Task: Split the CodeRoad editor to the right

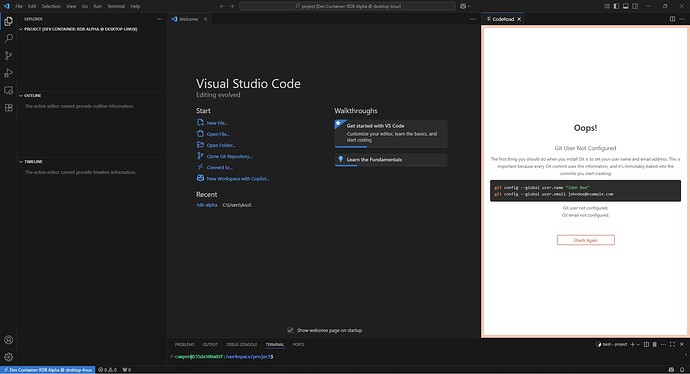Action: [672, 19]
